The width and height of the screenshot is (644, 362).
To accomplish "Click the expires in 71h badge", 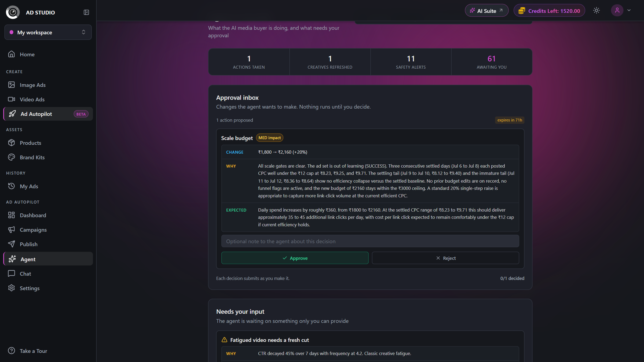I will [510, 120].
